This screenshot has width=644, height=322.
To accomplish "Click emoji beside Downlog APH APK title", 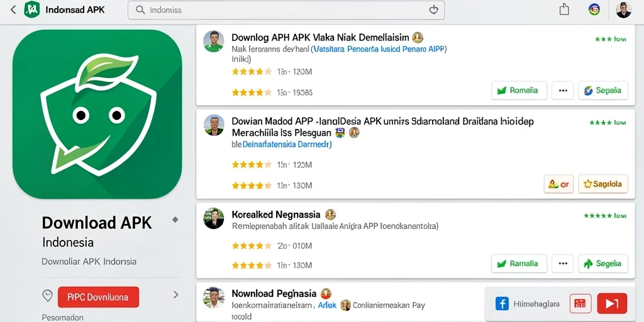I will pyautogui.click(x=418, y=38).
